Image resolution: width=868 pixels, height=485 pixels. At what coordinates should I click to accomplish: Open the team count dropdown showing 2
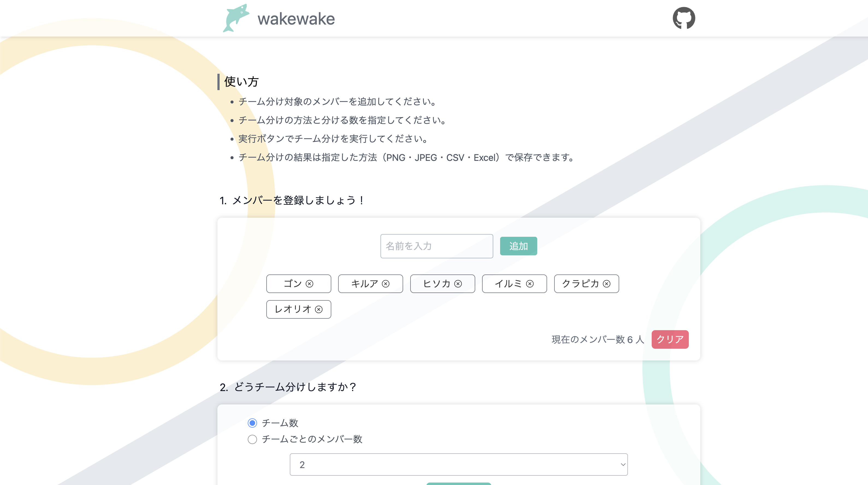tap(459, 465)
